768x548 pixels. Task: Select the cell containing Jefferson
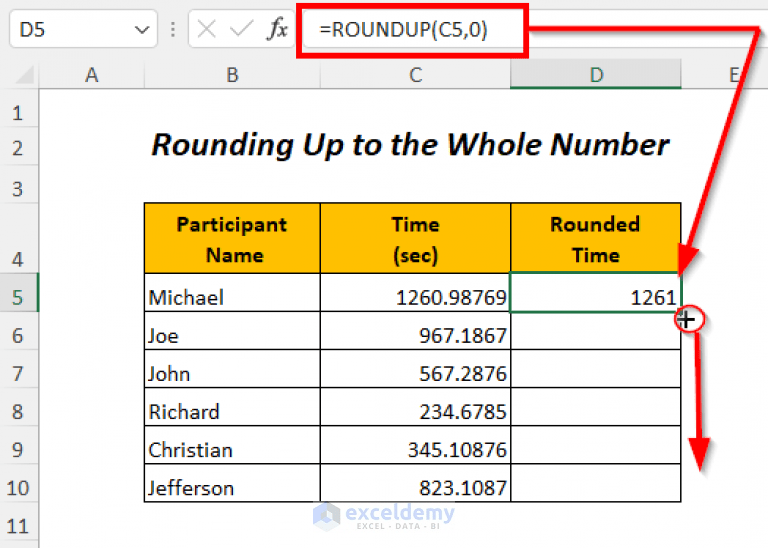232,483
